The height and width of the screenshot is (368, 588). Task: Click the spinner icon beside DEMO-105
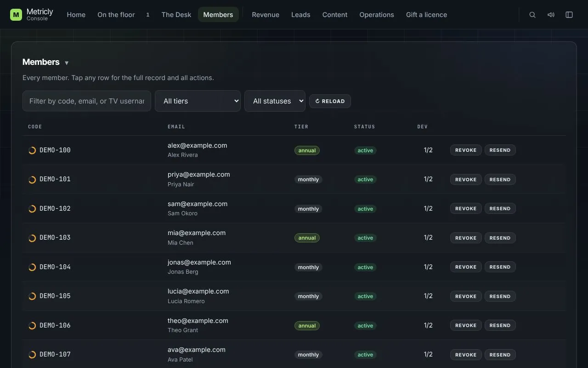point(32,296)
